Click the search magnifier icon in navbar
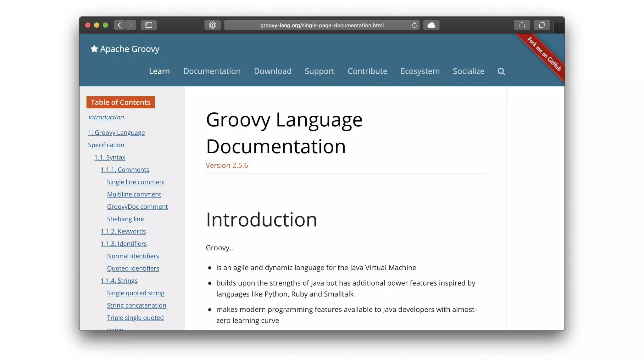Viewport: 644px width, 363px height. pos(501,71)
